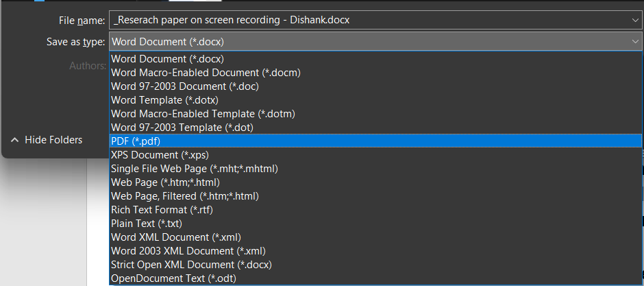
Task: Click the File name text field
Action: 370,20
